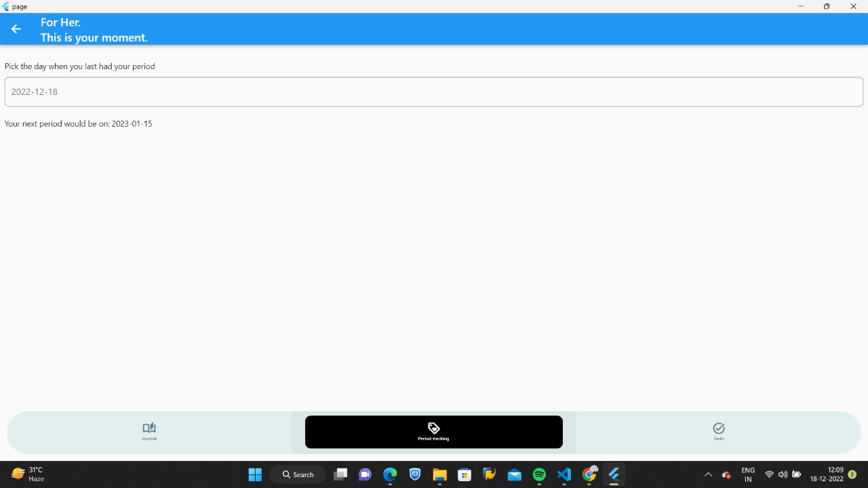This screenshot has width=868, height=488.
Task: Open File Explorer from the taskbar
Action: [439, 474]
